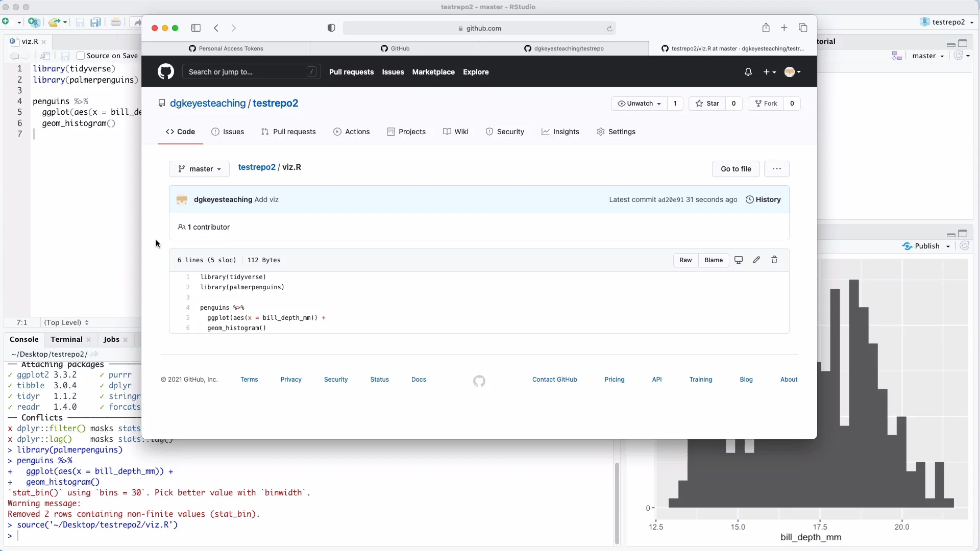Click the print icon in RStudio
980x551 pixels.
coord(116,22)
